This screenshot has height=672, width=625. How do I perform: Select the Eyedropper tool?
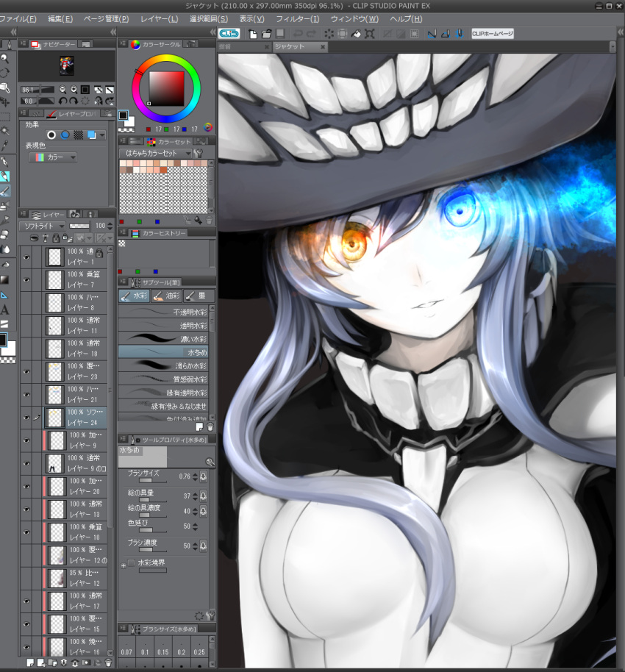[4, 146]
